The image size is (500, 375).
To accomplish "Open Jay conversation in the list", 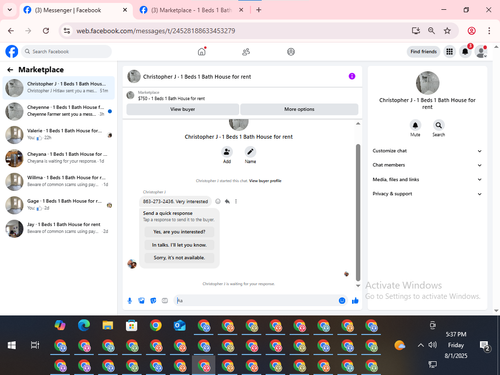I will click(x=59, y=228).
